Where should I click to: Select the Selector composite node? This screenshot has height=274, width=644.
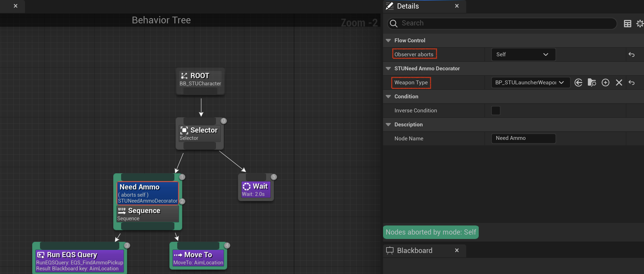pyautogui.click(x=200, y=133)
